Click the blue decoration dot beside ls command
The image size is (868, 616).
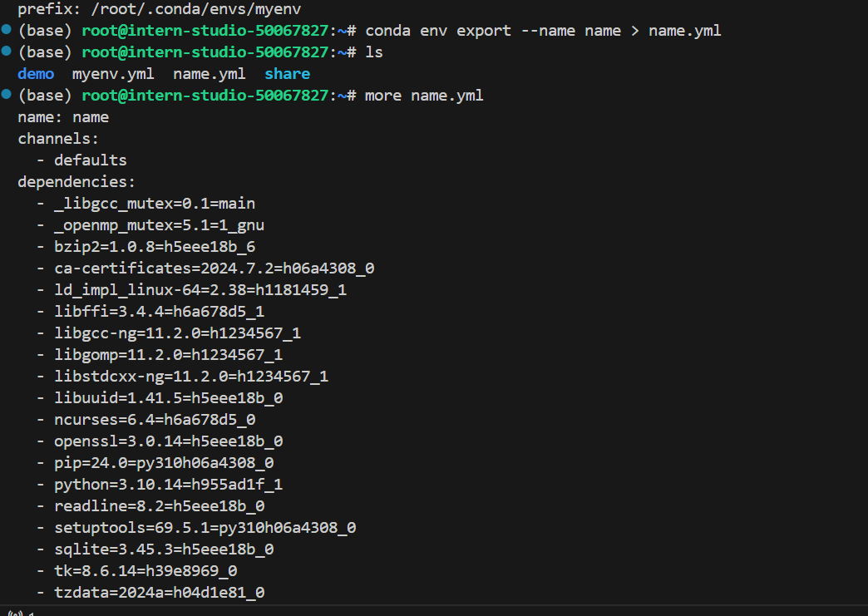point(7,51)
